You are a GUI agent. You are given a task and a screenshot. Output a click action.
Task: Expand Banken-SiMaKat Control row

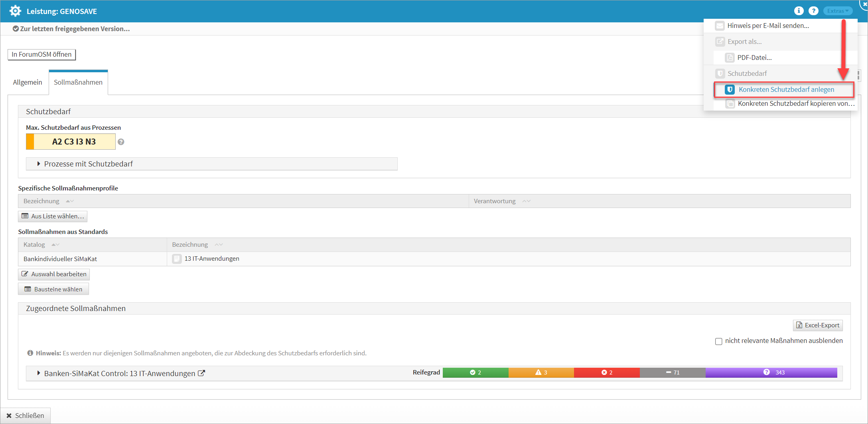[39, 373]
